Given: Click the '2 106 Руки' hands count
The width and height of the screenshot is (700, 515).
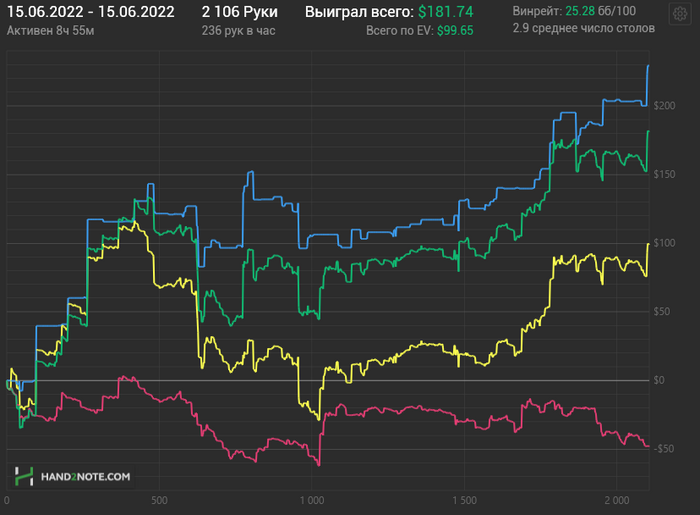Looking at the screenshot, I should 239,12.
